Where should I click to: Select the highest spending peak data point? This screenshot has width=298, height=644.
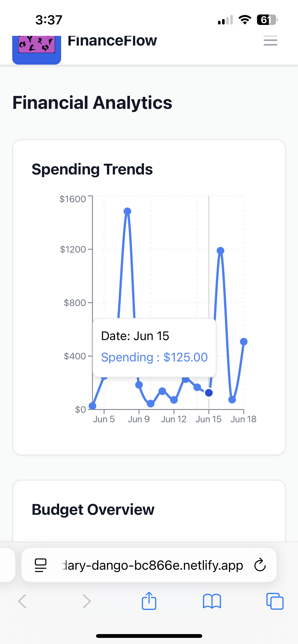[127, 211]
